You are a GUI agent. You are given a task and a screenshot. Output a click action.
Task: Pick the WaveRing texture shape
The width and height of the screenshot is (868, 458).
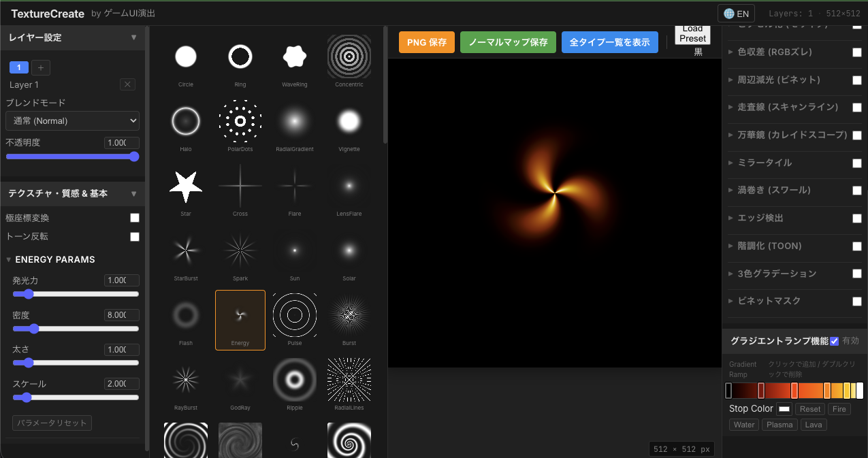295,57
